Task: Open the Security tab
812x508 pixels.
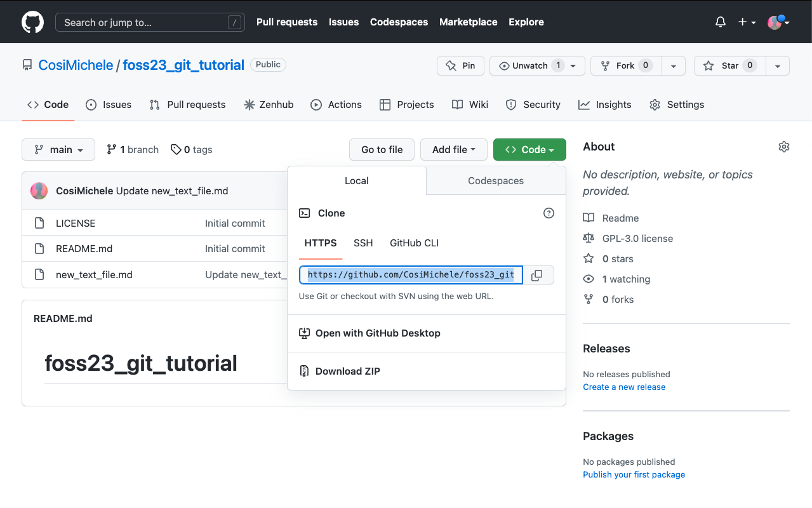Action: point(533,105)
